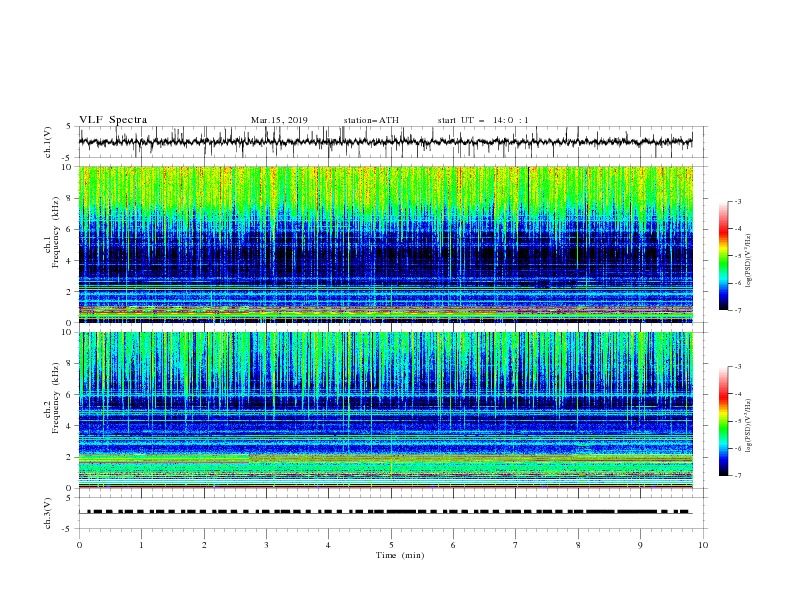The width and height of the screenshot is (792, 612).
Task: Click the upper colorbar 'log(PSD)(V²/Hz)' label
Action: coord(748,261)
